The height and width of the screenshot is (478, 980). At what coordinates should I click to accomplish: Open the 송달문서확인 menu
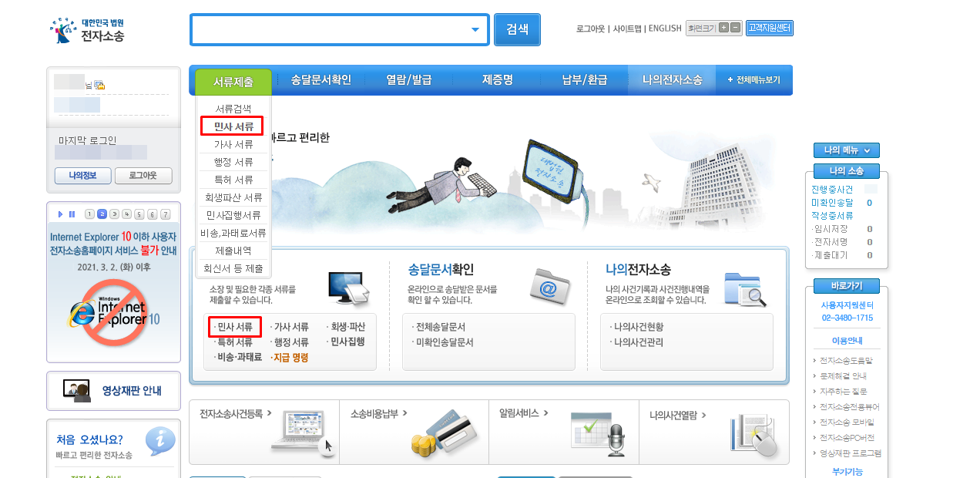(x=321, y=80)
